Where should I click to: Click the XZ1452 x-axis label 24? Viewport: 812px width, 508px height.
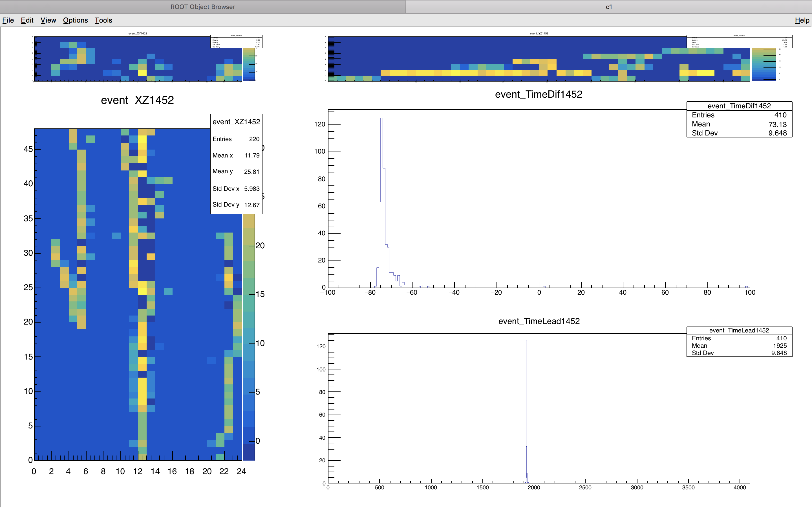(x=241, y=472)
